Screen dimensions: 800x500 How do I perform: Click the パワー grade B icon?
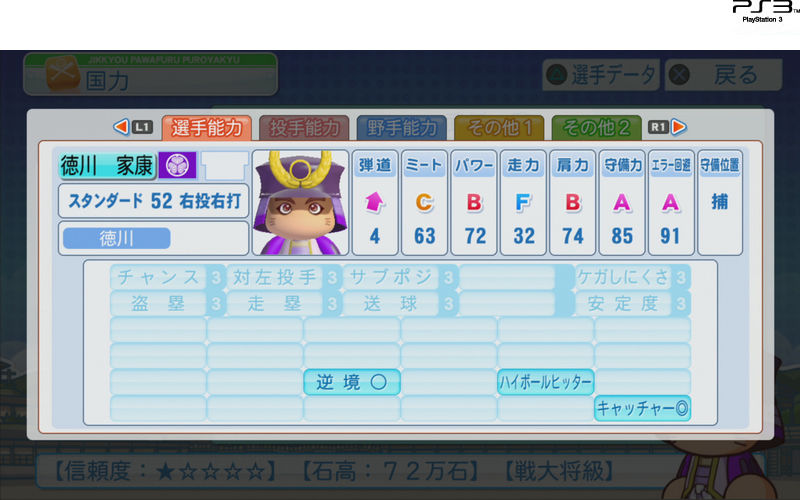point(474,203)
